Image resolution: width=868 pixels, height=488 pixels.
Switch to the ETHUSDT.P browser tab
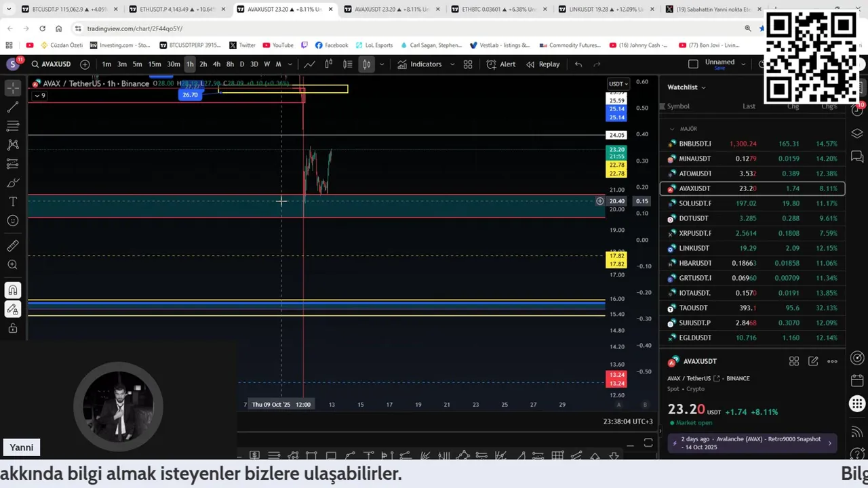pyautogui.click(x=177, y=9)
